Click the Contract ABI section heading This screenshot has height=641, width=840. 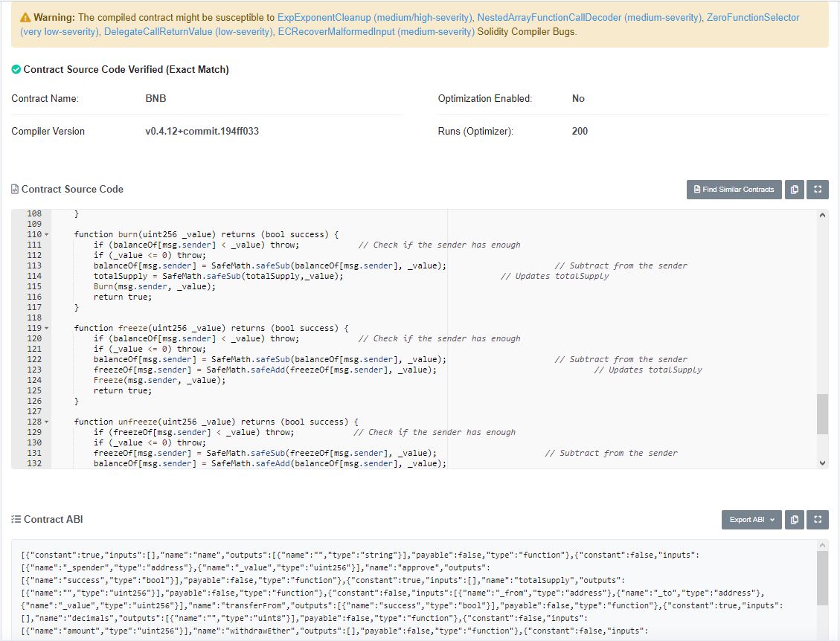tap(53, 520)
